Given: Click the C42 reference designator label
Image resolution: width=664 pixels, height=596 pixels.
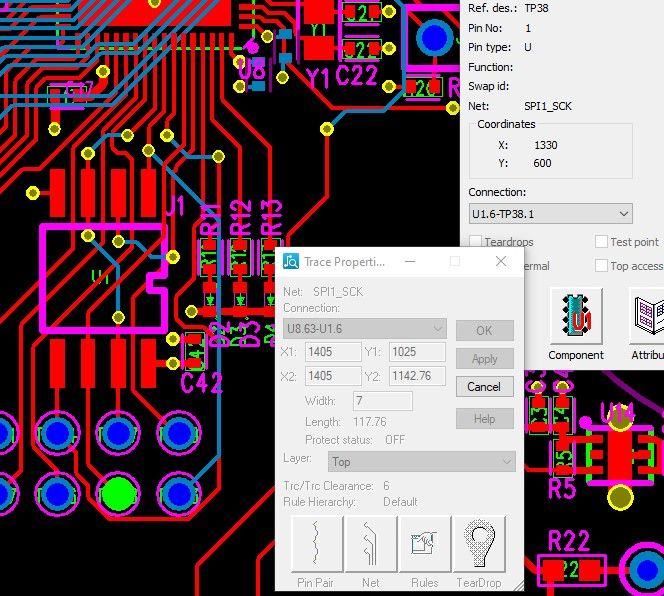Looking at the screenshot, I should (x=201, y=383).
